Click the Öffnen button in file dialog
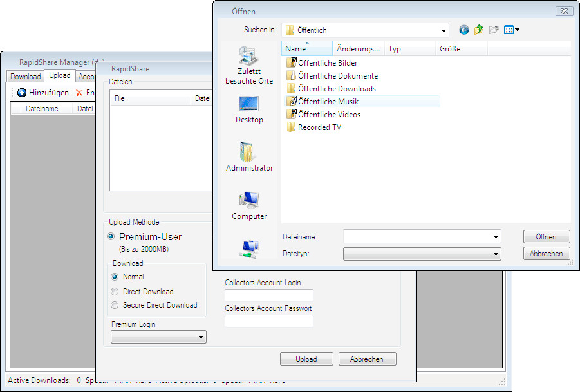The image size is (580, 392). tap(547, 237)
